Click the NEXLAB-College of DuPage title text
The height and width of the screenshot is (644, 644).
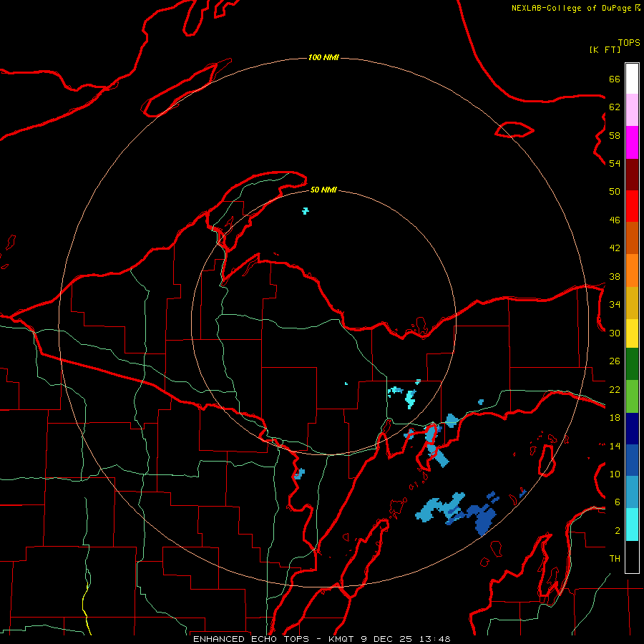click(x=571, y=8)
